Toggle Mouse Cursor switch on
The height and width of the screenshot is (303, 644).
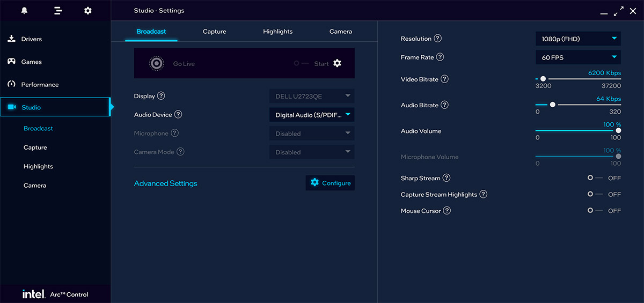coord(595,211)
